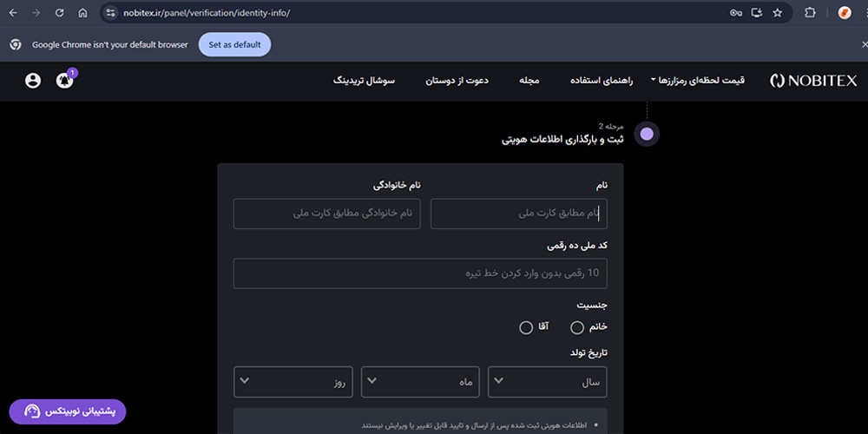Viewport: 868px width, 434px height.
Task: Click the تاریخ تولد label
Action: (589, 352)
